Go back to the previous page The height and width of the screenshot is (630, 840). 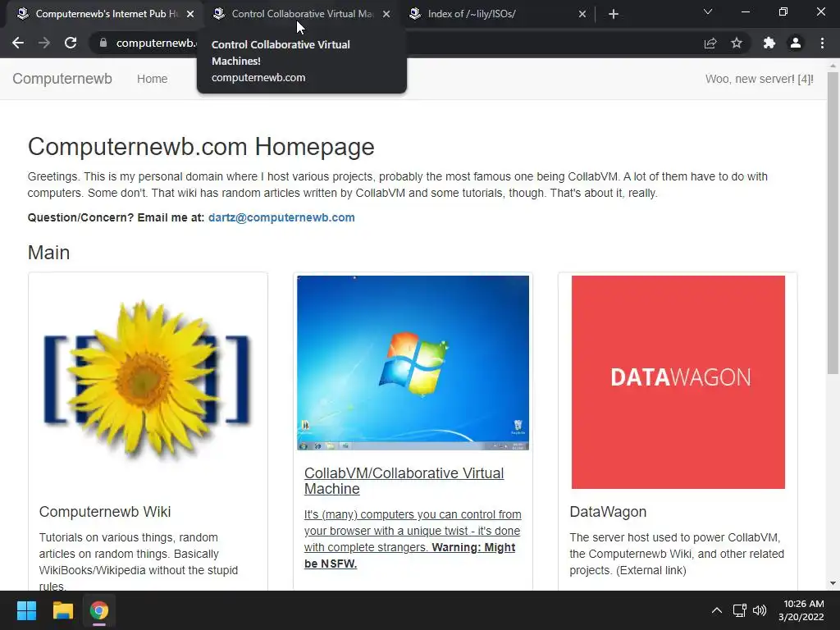pyautogui.click(x=18, y=43)
